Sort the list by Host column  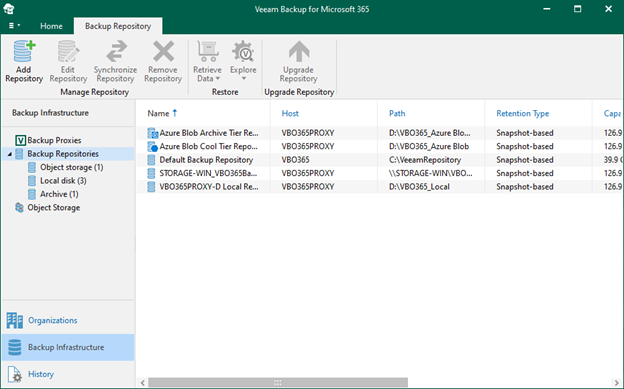[x=290, y=113]
